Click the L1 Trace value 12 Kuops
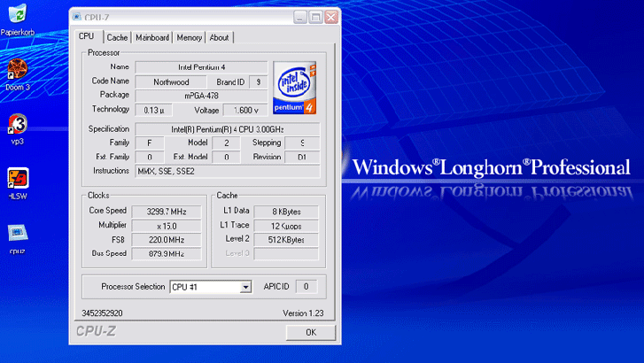 (286, 226)
